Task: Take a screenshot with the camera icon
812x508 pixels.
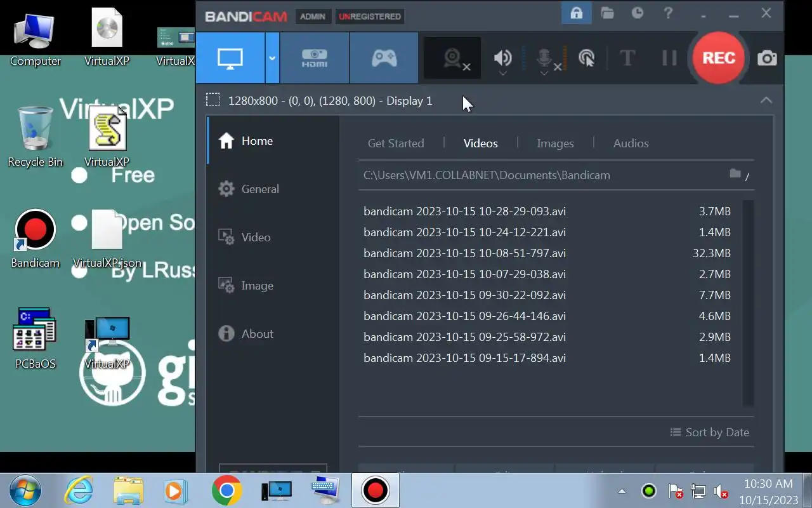Action: 767,58
